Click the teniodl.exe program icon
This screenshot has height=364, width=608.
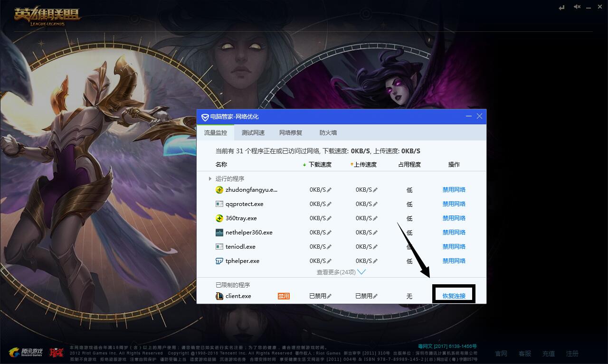[219, 247]
